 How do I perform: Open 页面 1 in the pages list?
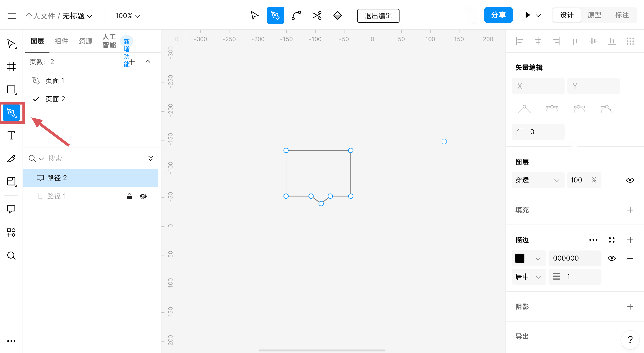pos(55,81)
